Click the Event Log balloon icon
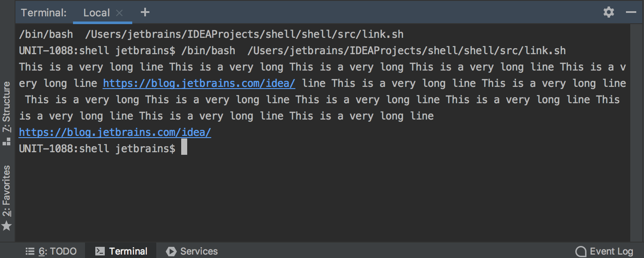 click(x=580, y=251)
